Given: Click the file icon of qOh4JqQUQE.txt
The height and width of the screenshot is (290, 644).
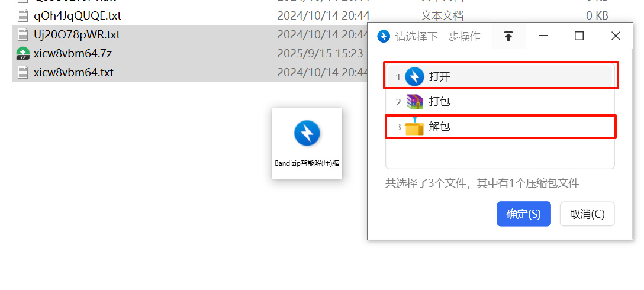Looking at the screenshot, I should click(x=22, y=15).
